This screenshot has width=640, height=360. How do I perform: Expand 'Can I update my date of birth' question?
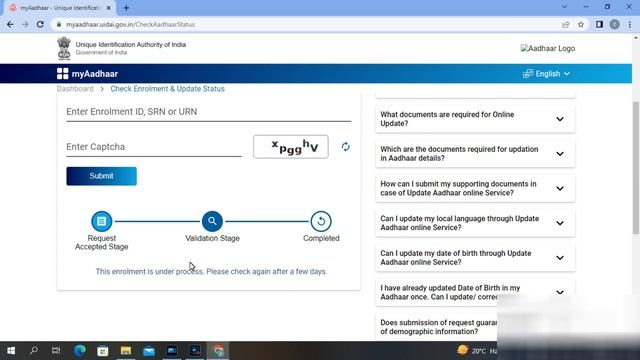pyautogui.click(x=475, y=258)
